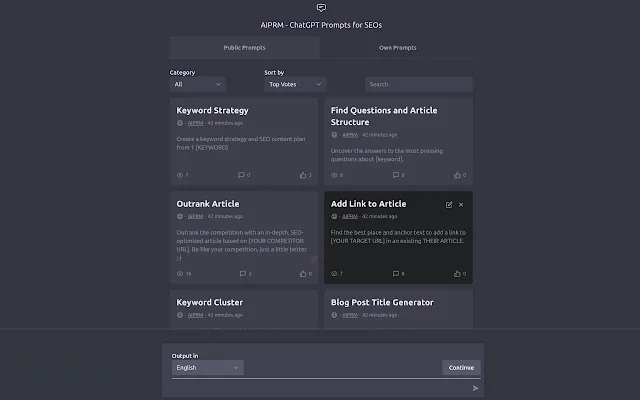Open comments on Outrank Article card
This screenshot has height=400, width=640.
click(242, 273)
